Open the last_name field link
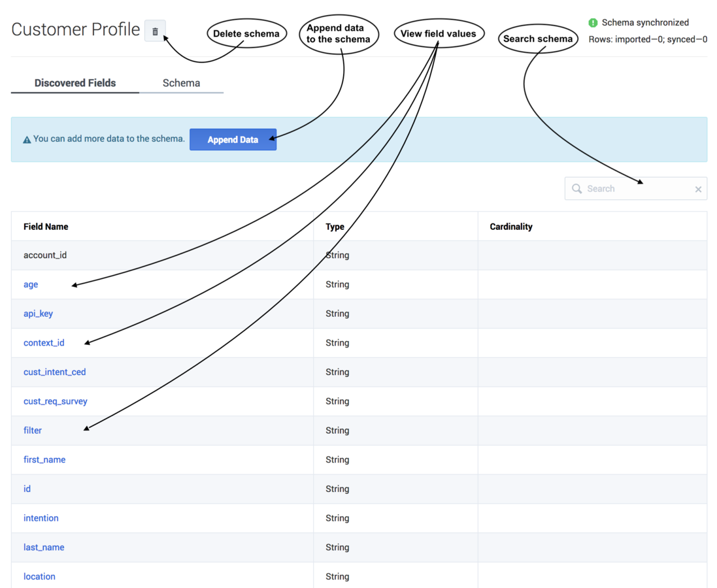 tap(44, 547)
